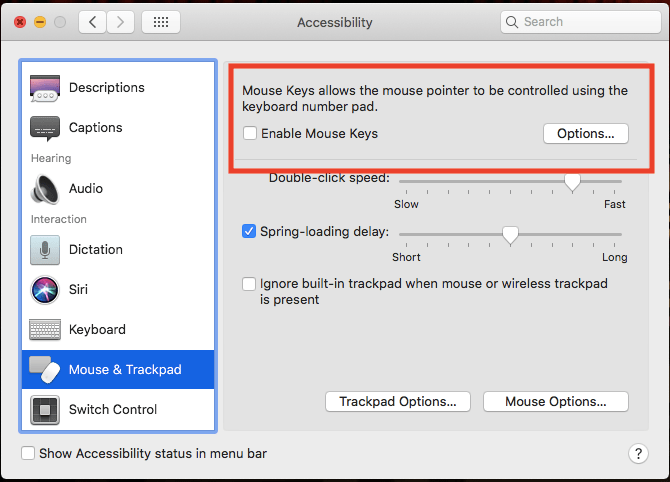670x482 pixels.
Task: Enable the Mouse Keys checkbox
Action: [250, 133]
